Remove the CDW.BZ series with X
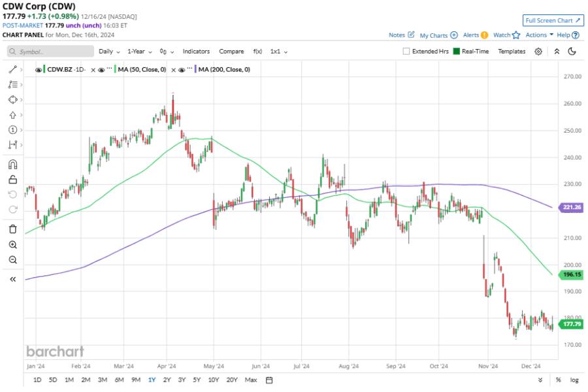 coord(93,70)
